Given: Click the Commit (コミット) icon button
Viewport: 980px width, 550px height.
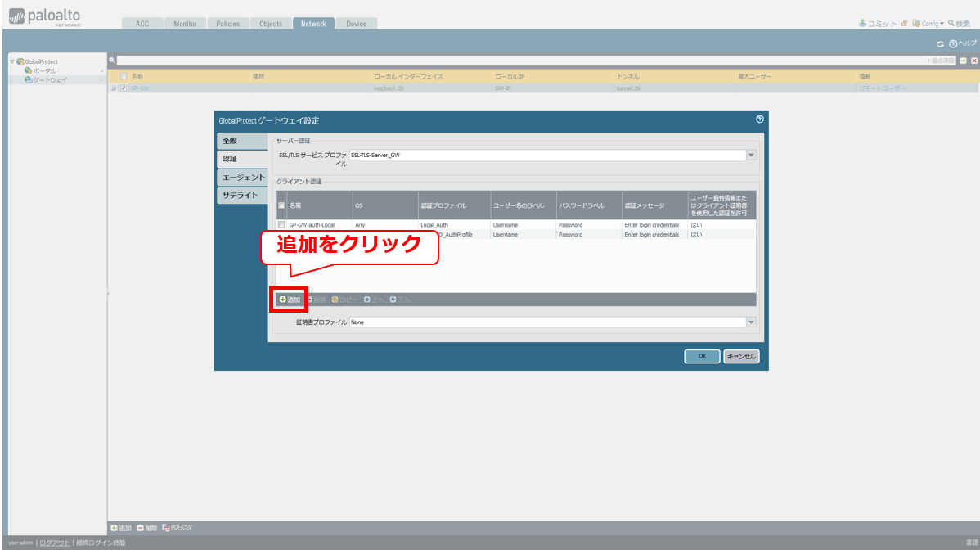Looking at the screenshot, I should [x=878, y=24].
